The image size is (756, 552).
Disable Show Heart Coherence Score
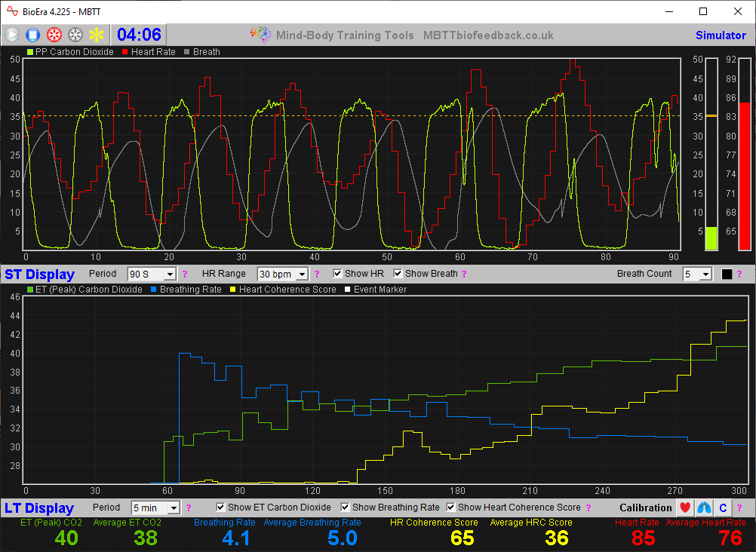pyautogui.click(x=450, y=507)
